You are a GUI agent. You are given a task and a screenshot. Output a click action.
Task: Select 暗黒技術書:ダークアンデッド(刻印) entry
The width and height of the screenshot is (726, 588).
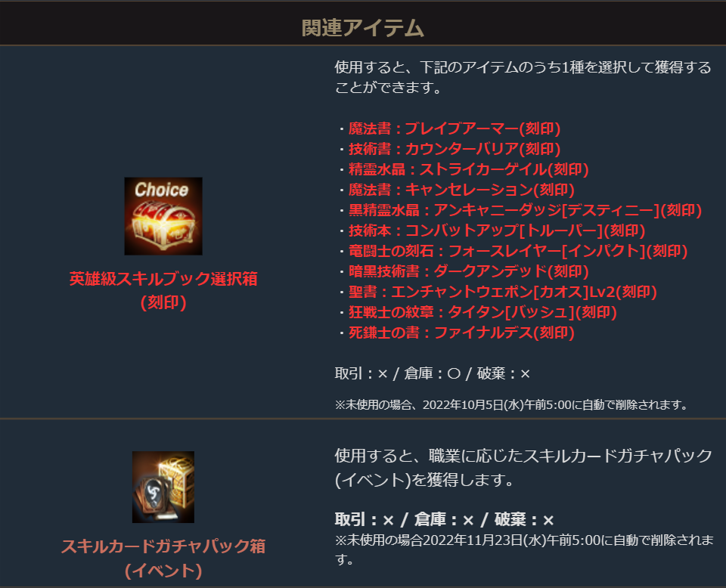468,271
